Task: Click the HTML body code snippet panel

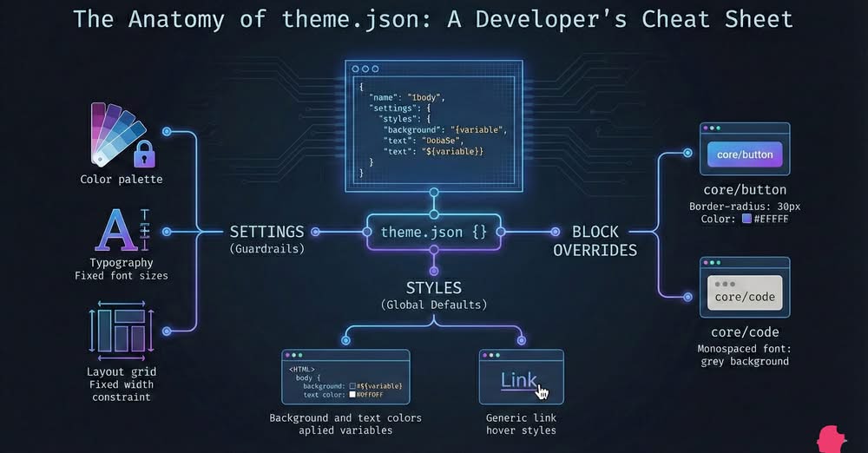Action: [346, 377]
